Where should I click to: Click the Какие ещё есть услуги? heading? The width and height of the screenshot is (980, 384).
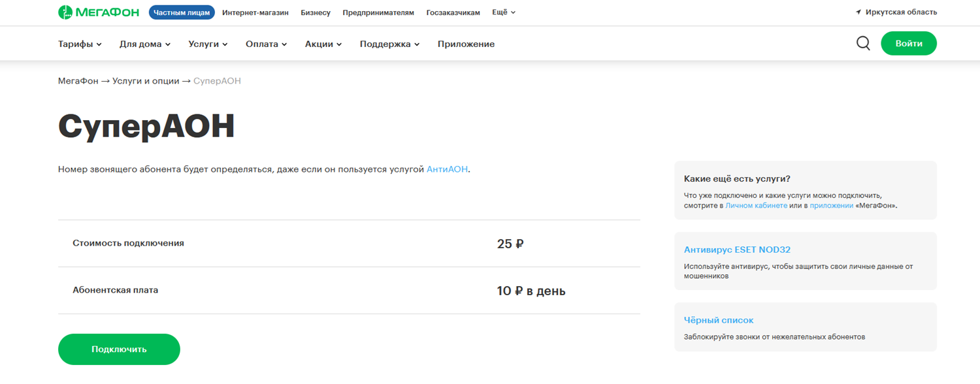(737, 178)
